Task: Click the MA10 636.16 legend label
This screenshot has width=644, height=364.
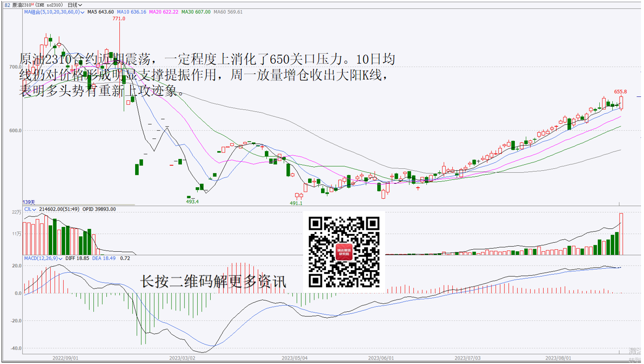Action: [x=132, y=12]
